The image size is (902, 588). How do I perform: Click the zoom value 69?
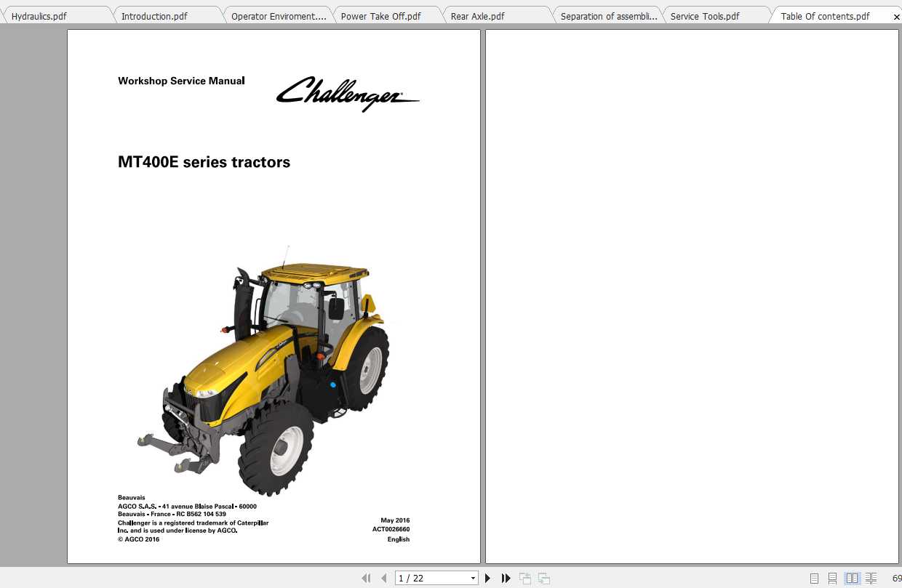[896, 579]
